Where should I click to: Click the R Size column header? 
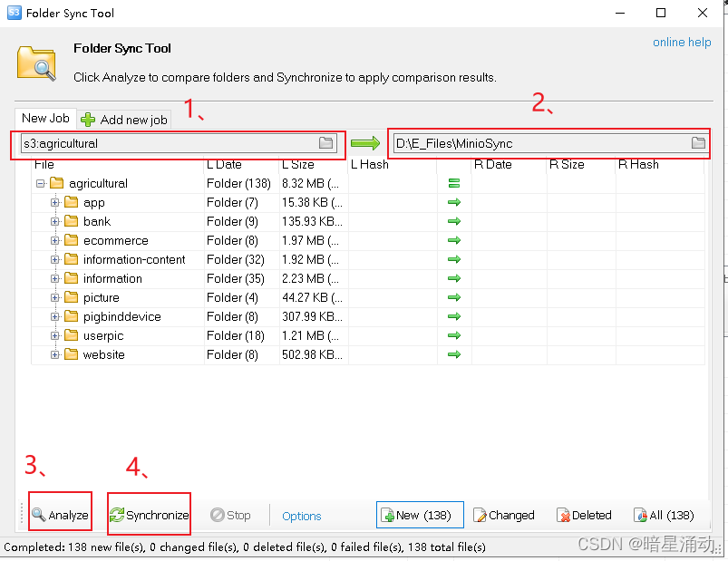(x=581, y=165)
